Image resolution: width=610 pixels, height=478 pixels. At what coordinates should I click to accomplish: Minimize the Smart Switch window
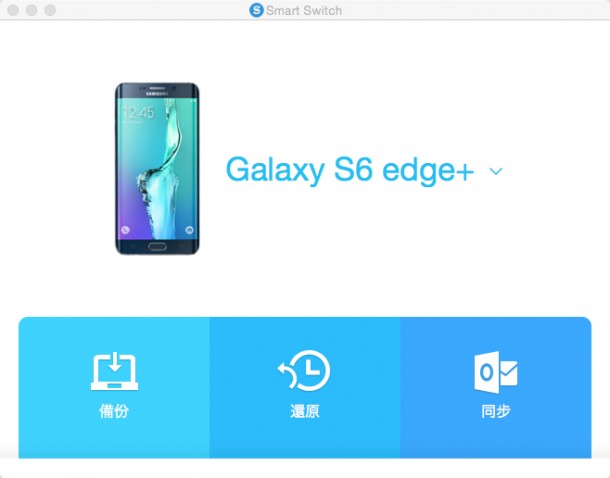pyautogui.click(x=32, y=10)
